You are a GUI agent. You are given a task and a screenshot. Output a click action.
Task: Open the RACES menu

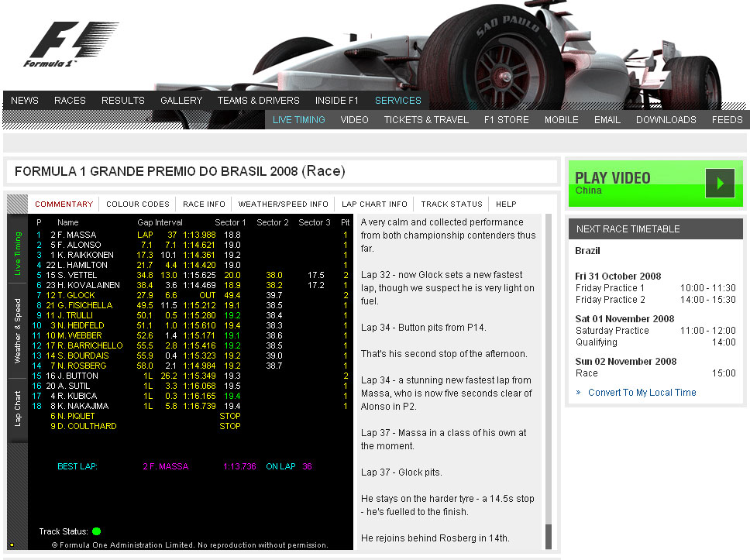(x=70, y=101)
